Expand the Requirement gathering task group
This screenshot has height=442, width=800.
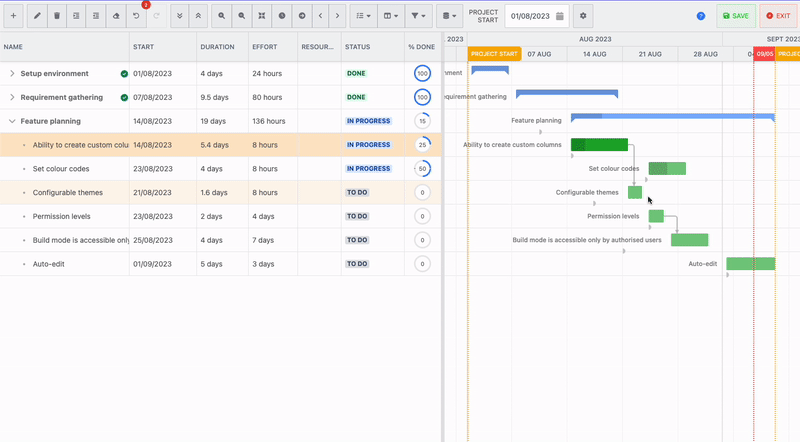(12, 97)
